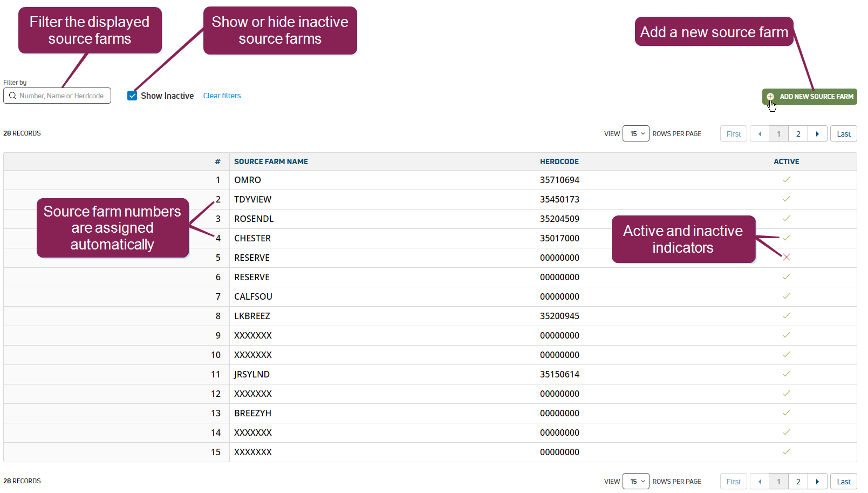Image resolution: width=868 pixels, height=493 pixels.
Task: Open the CHESTER source farm row
Action: tap(252, 238)
